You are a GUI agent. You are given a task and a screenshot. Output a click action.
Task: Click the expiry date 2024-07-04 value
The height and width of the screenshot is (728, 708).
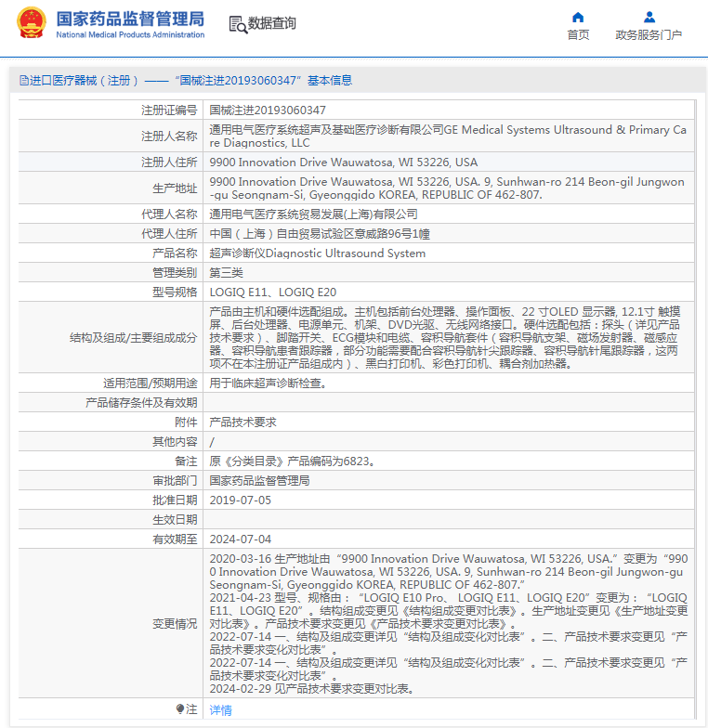click(x=241, y=539)
